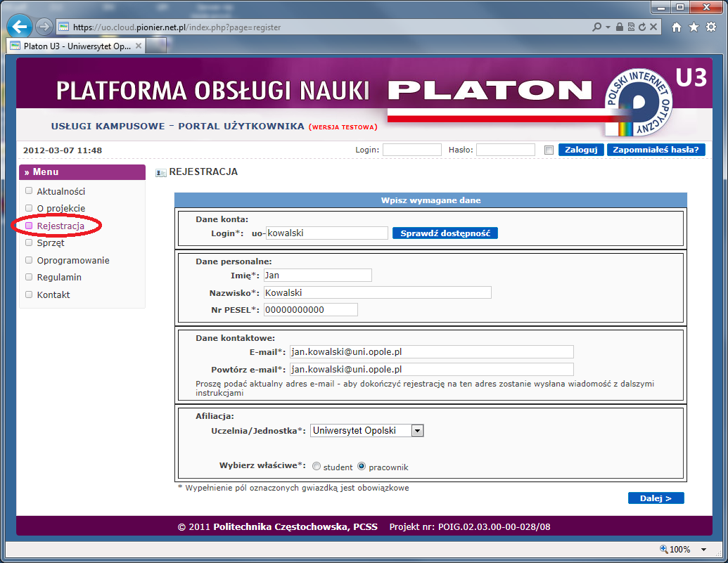Click the compatibility view icon
This screenshot has width=728, height=563.
click(x=631, y=27)
